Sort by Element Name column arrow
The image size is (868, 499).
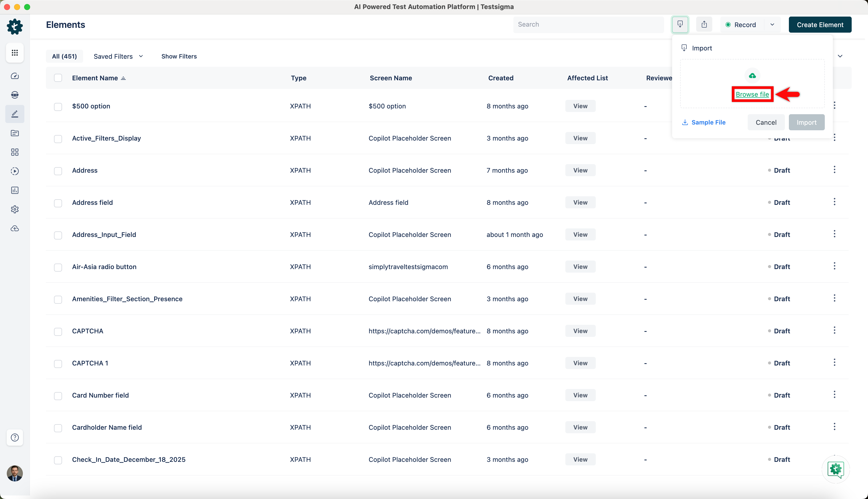click(x=123, y=78)
